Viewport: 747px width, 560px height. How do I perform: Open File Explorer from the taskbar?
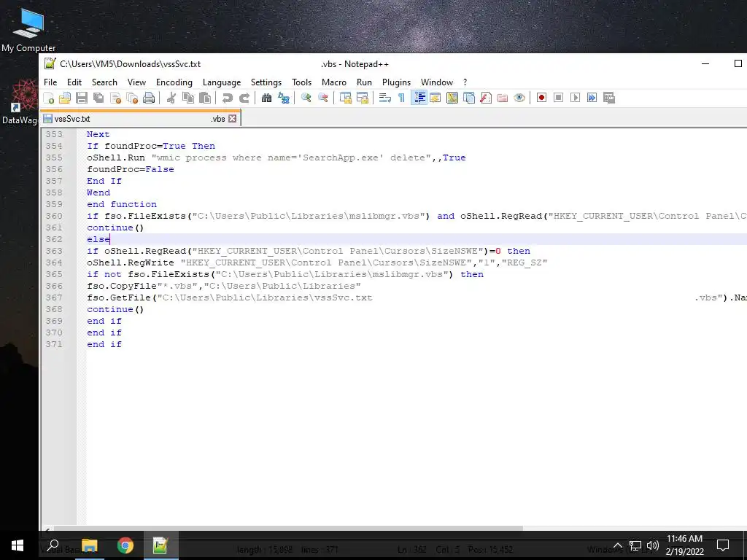(x=89, y=545)
